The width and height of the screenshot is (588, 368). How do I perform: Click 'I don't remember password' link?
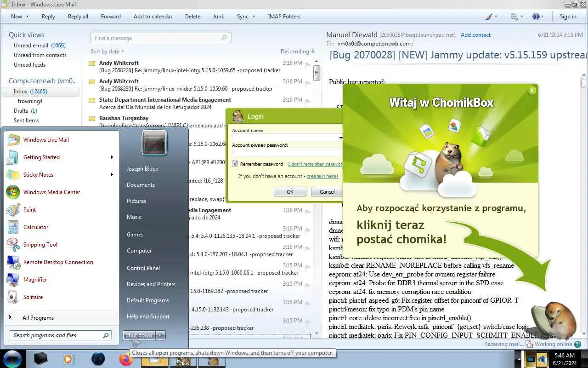(315, 164)
